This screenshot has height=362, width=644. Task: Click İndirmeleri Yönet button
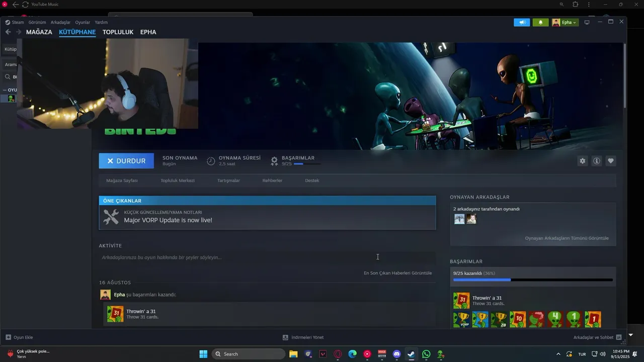303,337
